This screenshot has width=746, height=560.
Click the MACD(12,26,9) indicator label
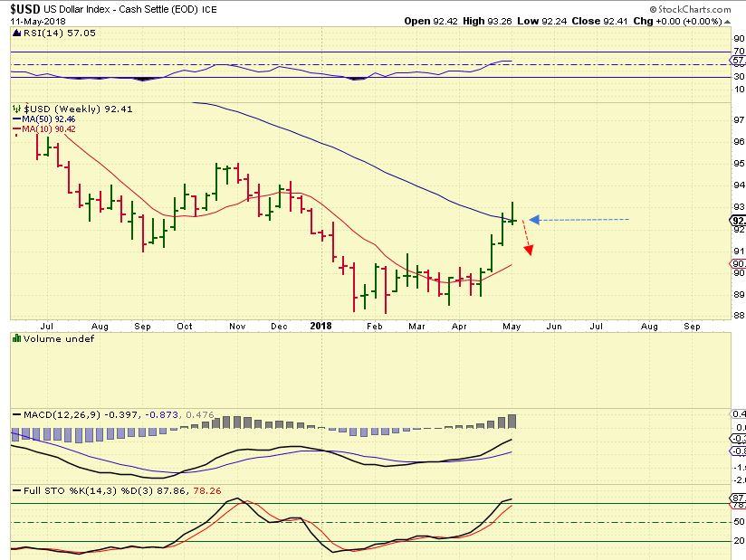(62, 414)
